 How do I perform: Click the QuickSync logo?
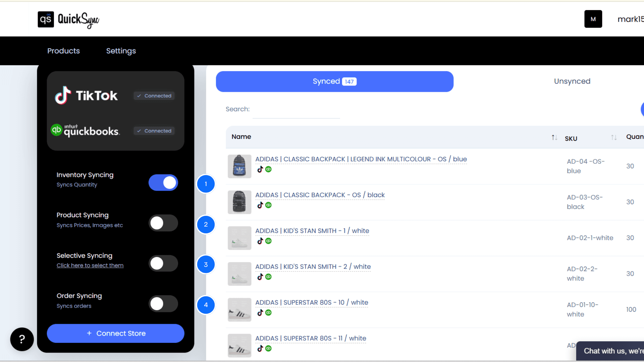[68, 19]
